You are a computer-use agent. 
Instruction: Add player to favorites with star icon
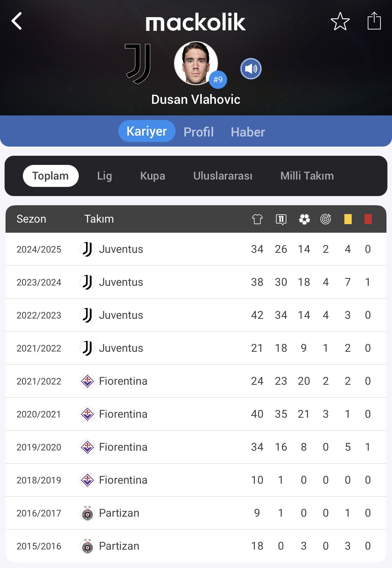(x=340, y=21)
